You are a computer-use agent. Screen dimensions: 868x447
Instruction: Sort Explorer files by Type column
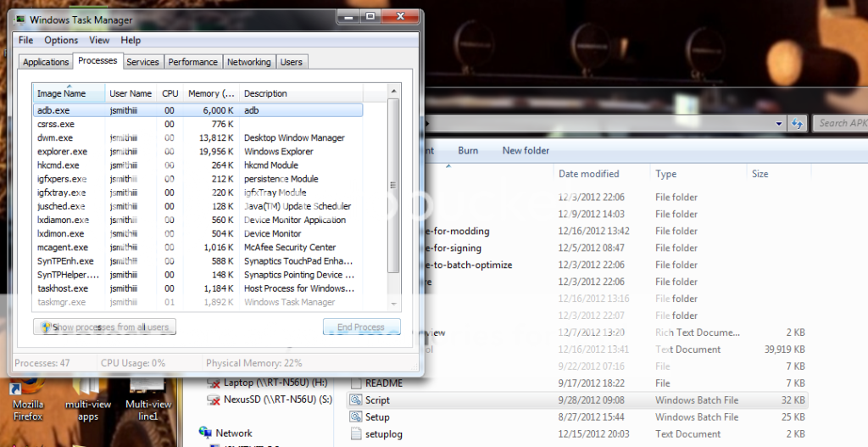698,173
